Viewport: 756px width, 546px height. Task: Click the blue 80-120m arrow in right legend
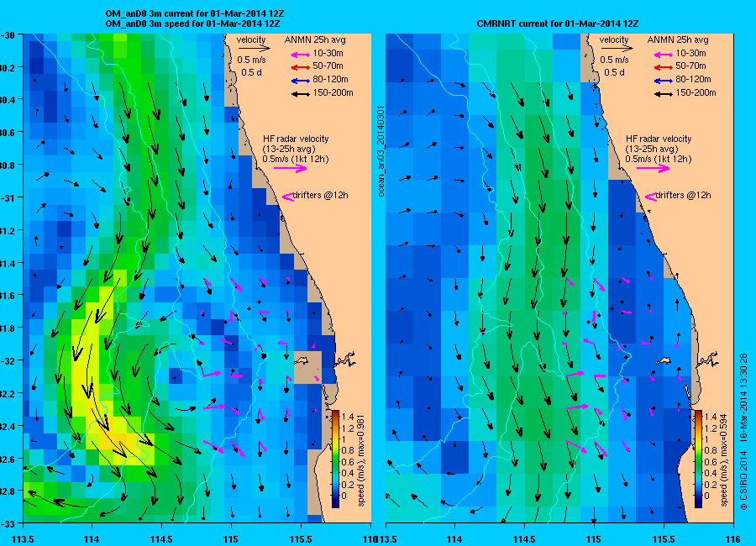click(663, 81)
